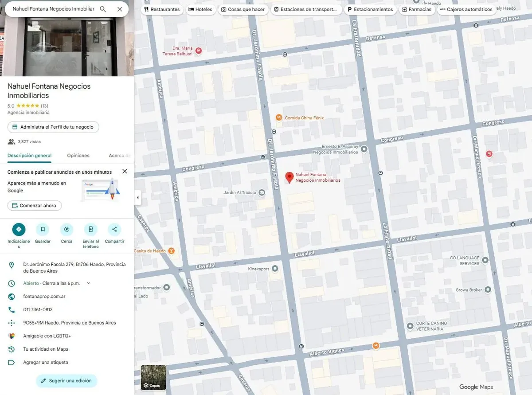The height and width of the screenshot is (395, 532).
Task: Toggle the Capas layers thumbnail
Action: [x=153, y=377]
